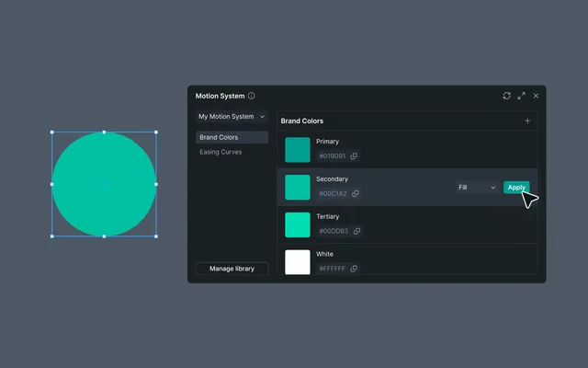The width and height of the screenshot is (588, 368).
Task: Close the Motion System panel
Action: (536, 96)
